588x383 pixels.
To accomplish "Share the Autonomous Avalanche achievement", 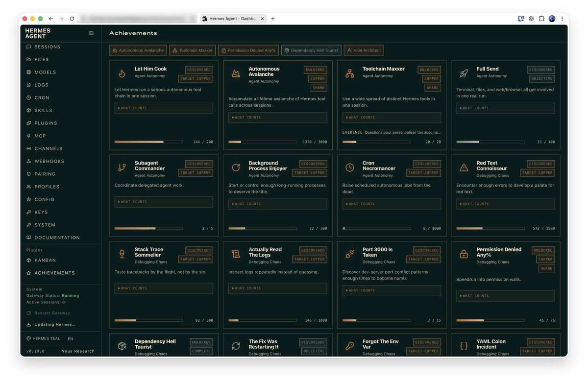I will tap(318, 88).
